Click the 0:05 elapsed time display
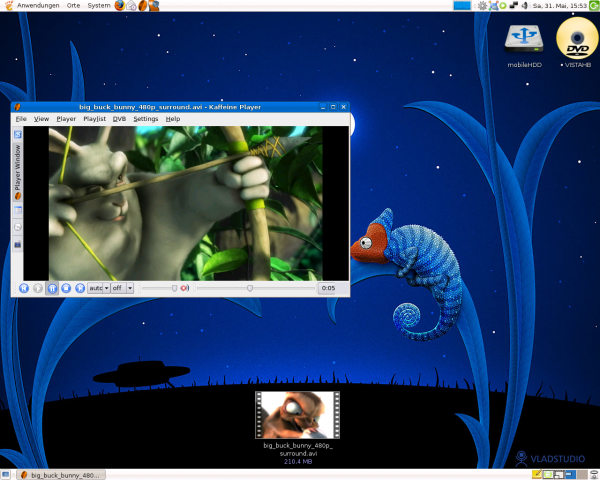Screen dimensions: 600x480 point(328,288)
